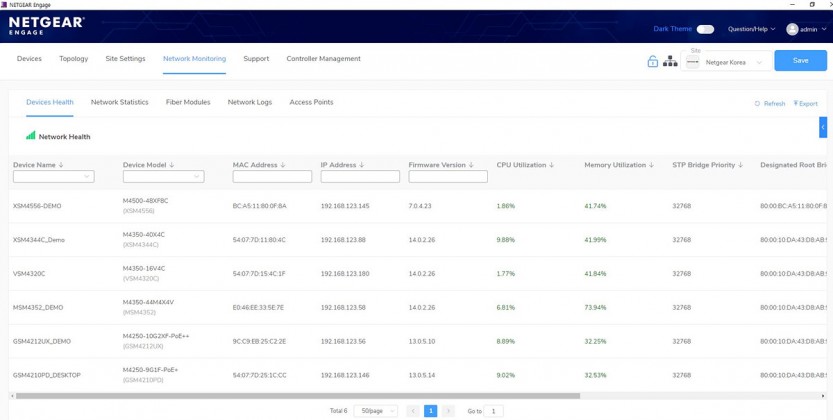Click the previous page arrow
This screenshot has height=420, width=833.
pyautogui.click(x=413, y=411)
